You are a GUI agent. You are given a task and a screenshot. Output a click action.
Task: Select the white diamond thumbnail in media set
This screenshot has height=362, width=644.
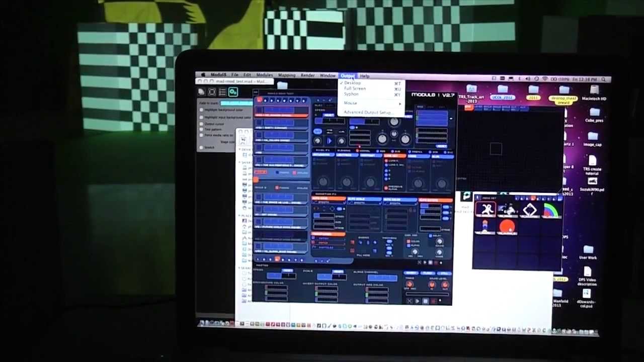pos(529,210)
